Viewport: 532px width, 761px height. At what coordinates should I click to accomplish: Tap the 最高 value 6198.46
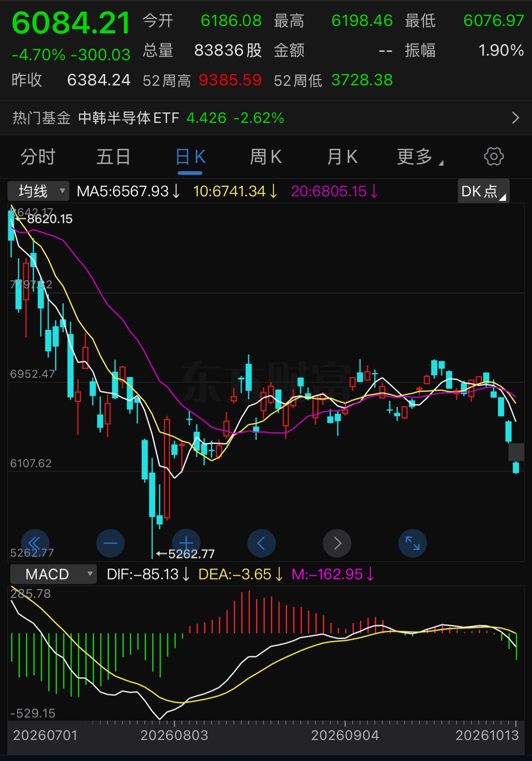(x=362, y=20)
